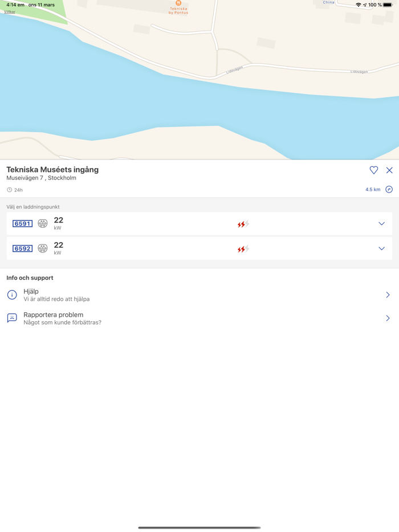Tap the 24h opening hours clock icon

[10, 190]
